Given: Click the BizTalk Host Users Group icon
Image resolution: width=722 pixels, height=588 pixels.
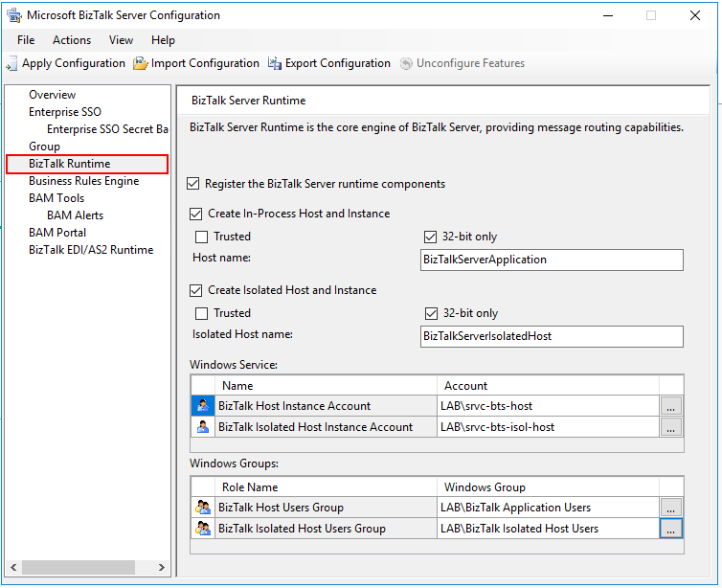Looking at the screenshot, I should (203, 508).
